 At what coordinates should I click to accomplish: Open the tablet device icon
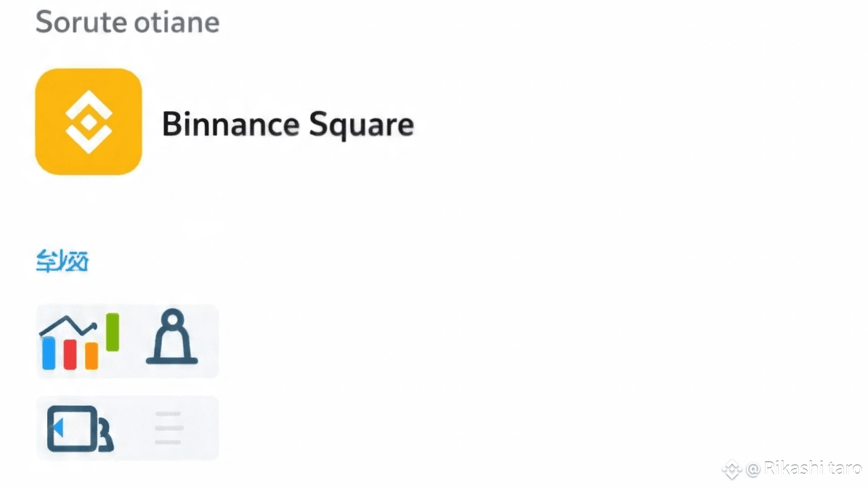click(73, 428)
